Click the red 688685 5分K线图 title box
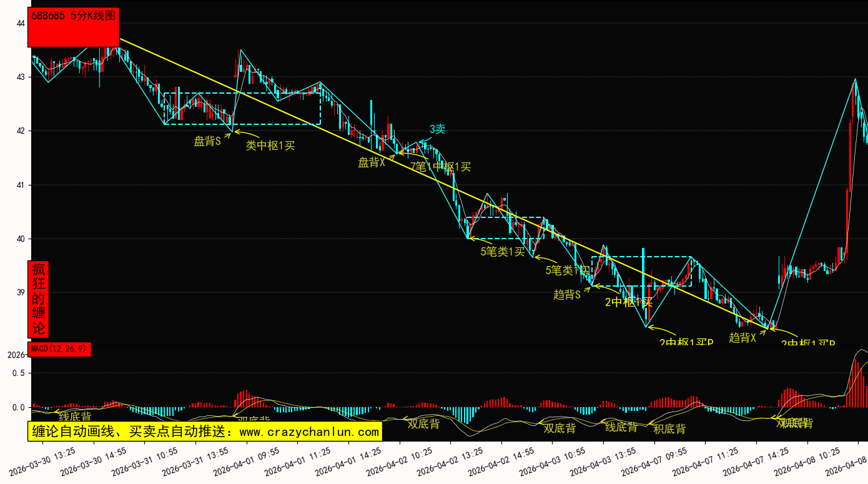This screenshot has height=484, width=868. point(73,27)
